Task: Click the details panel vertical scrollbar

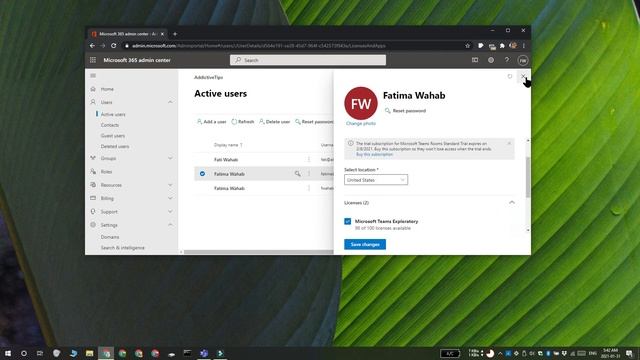Action: click(528, 178)
